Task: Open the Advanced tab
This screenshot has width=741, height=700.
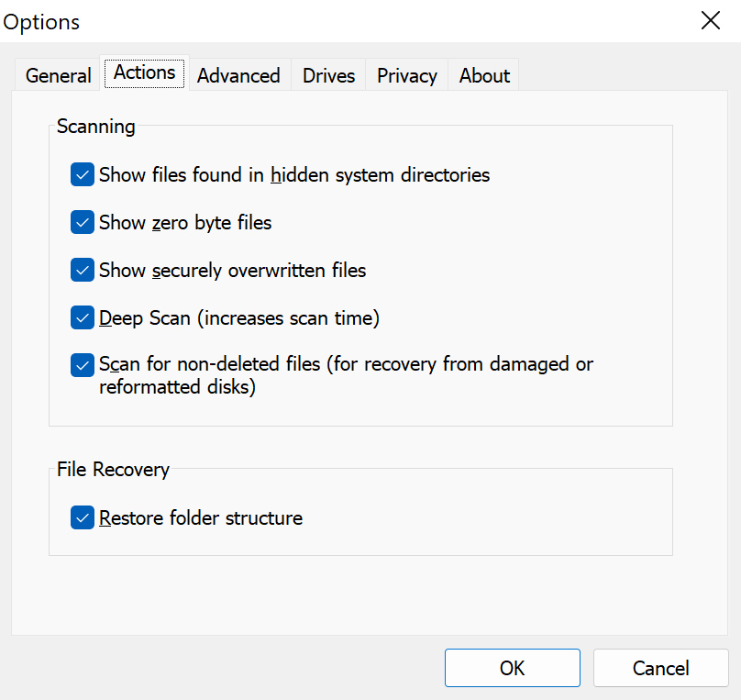Action: coord(238,75)
